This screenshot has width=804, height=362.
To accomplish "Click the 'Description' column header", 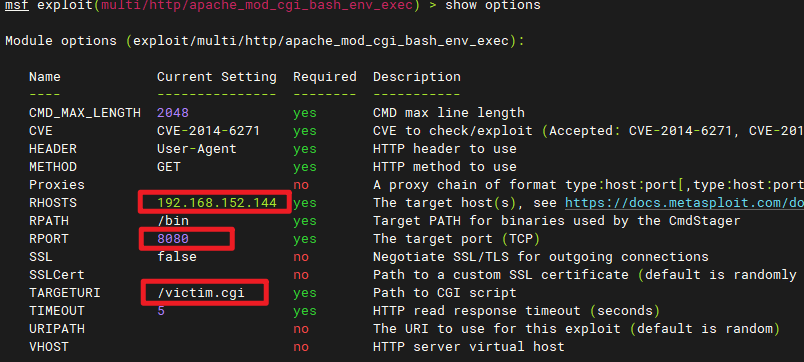I will [417, 77].
